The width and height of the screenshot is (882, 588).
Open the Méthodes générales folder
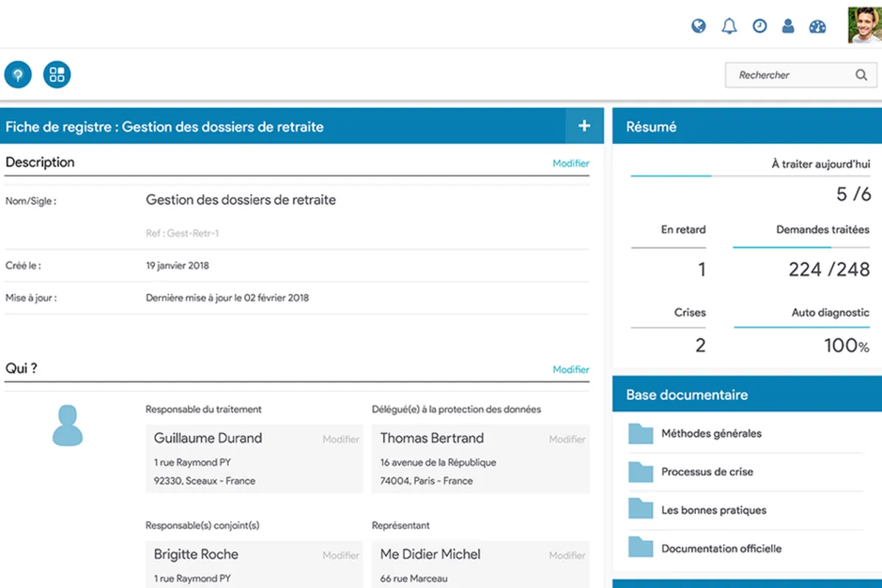711,434
